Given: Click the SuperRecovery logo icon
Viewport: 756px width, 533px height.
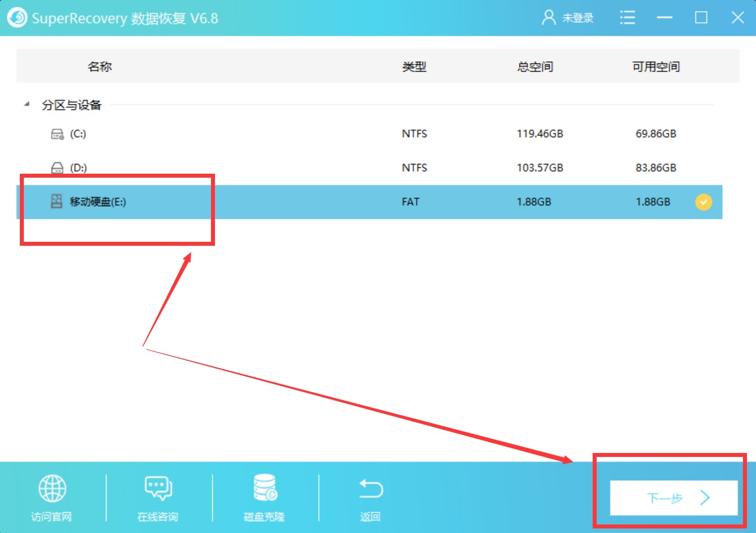Looking at the screenshot, I should coord(17,18).
